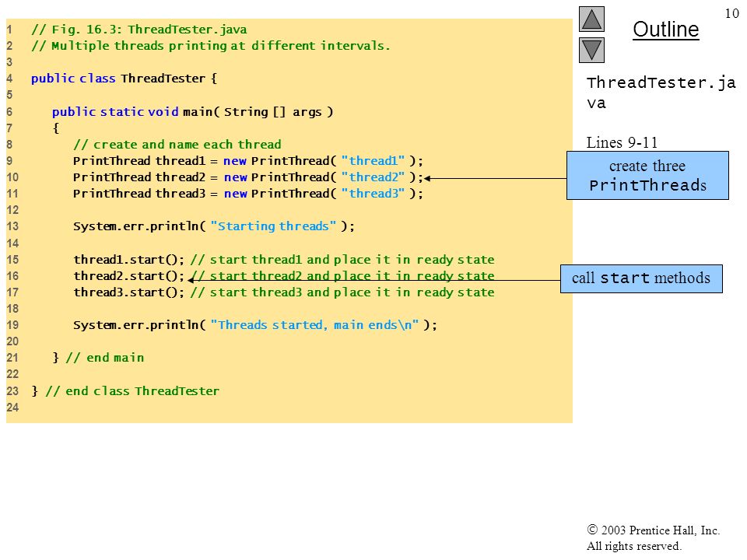Click the 'Lines 9-11' label

click(622, 142)
